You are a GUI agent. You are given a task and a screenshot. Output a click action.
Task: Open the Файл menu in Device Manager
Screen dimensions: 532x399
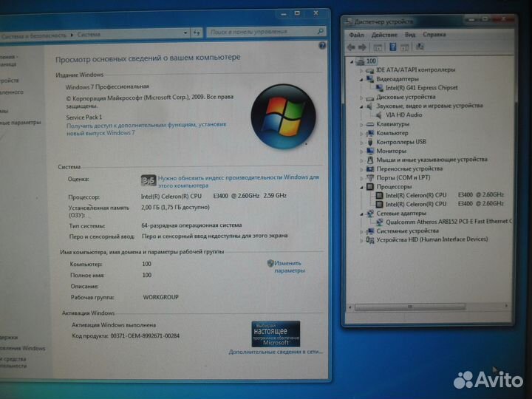pyautogui.click(x=356, y=35)
